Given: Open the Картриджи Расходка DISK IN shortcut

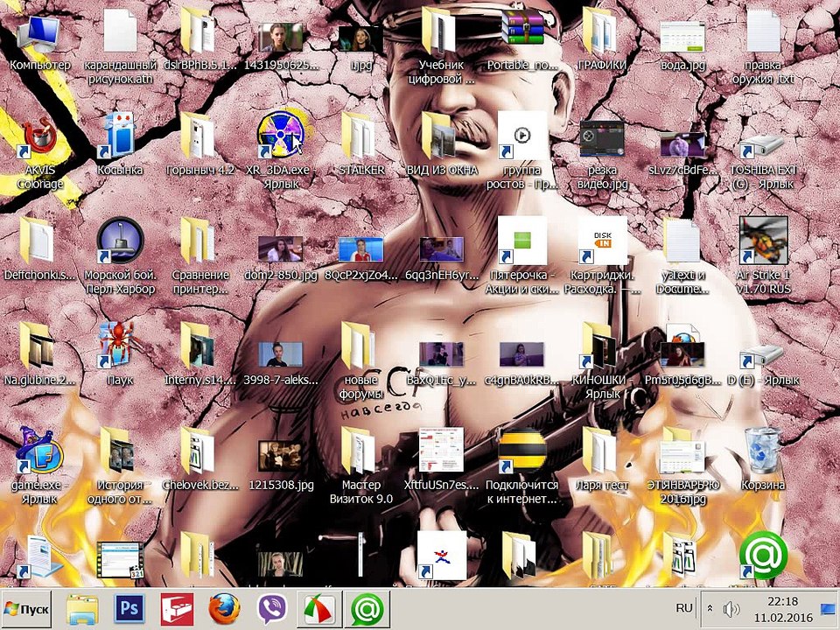Looking at the screenshot, I should click(x=603, y=241).
